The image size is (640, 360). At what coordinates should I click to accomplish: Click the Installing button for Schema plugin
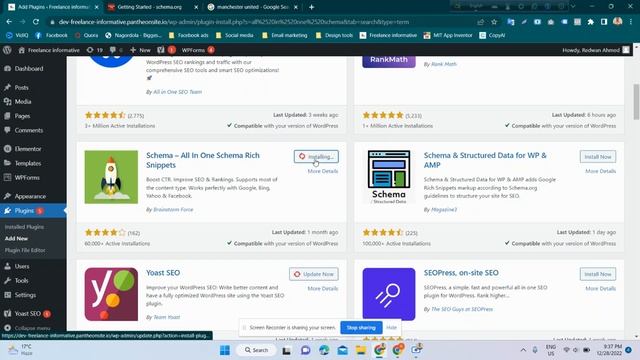coord(316,157)
